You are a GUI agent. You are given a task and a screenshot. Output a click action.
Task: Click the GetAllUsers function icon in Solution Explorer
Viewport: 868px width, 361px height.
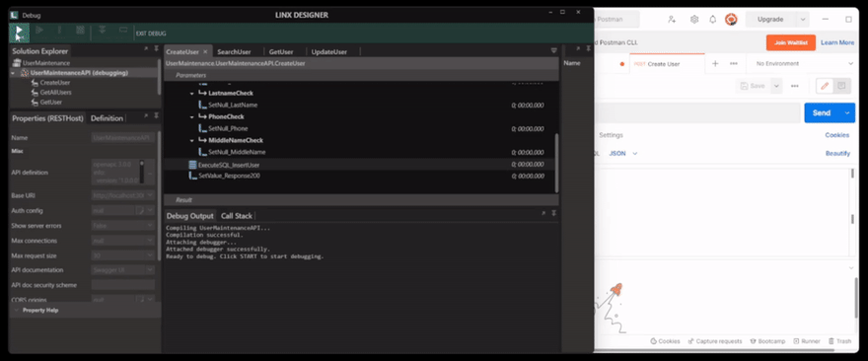click(x=35, y=93)
